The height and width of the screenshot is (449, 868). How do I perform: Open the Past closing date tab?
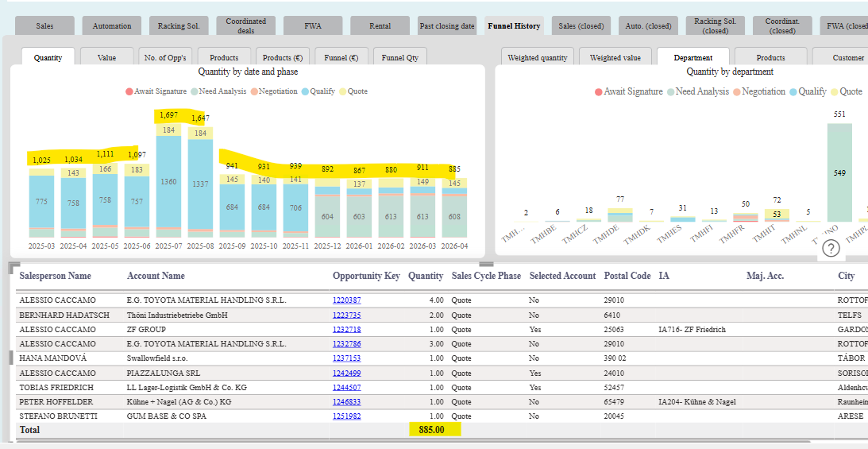click(x=447, y=26)
